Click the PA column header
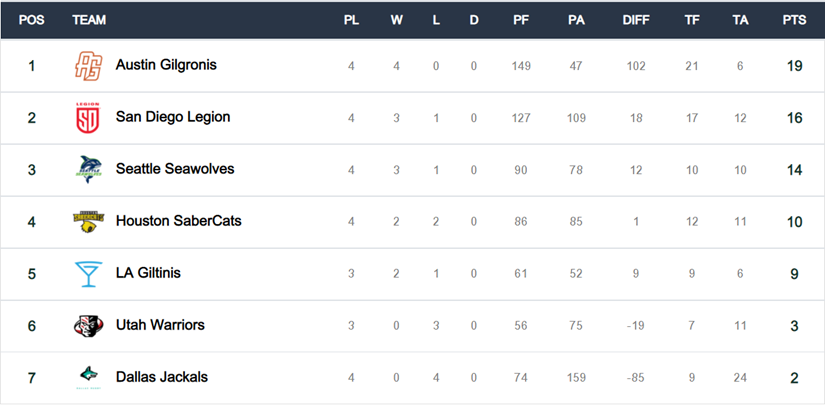This screenshot has height=405, width=825. (576, 20)
